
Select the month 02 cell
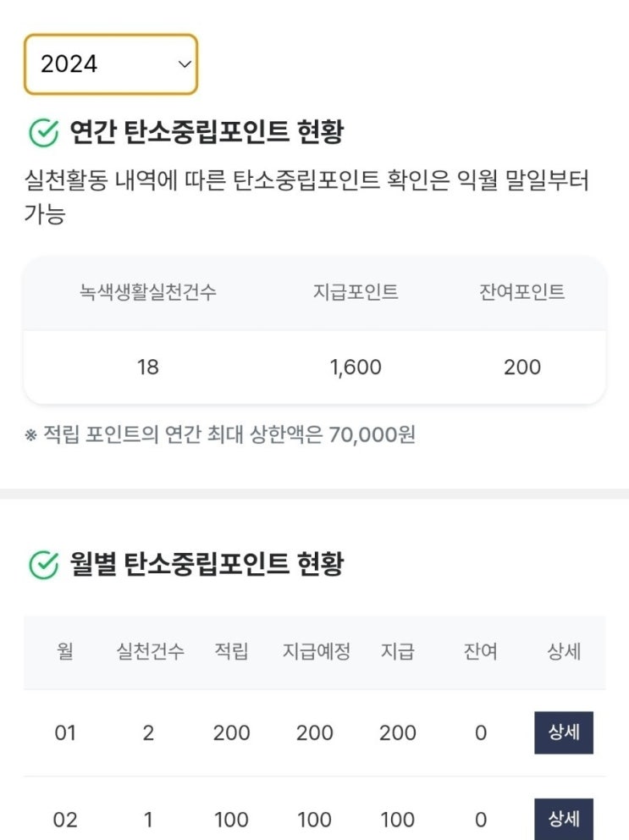pyautogui.click(x=65, y=820)
